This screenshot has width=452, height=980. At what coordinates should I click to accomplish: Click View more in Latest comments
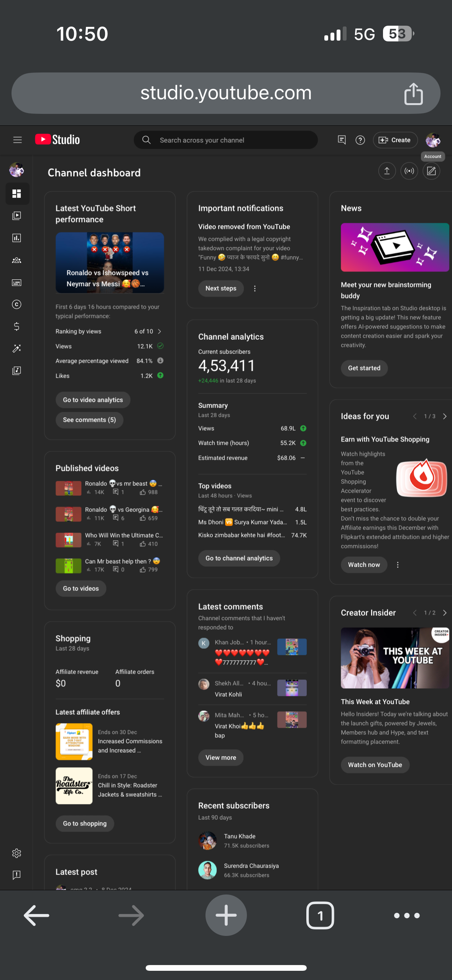221,758
